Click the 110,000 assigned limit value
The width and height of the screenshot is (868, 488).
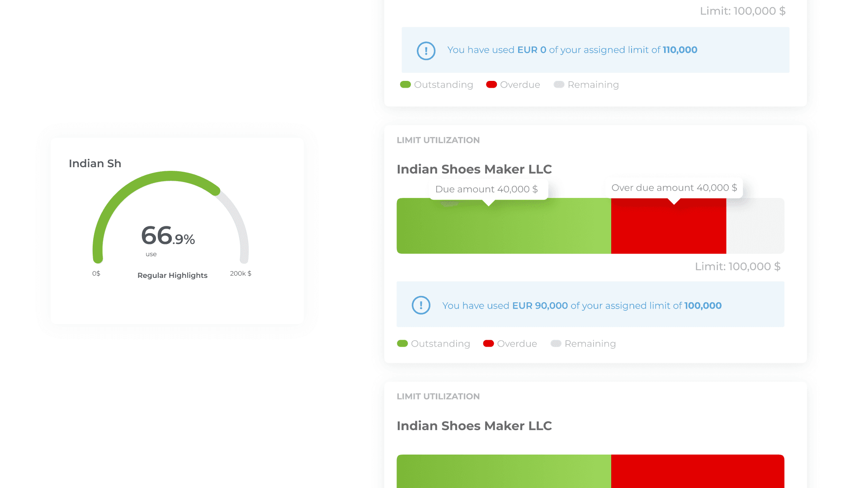680,50
